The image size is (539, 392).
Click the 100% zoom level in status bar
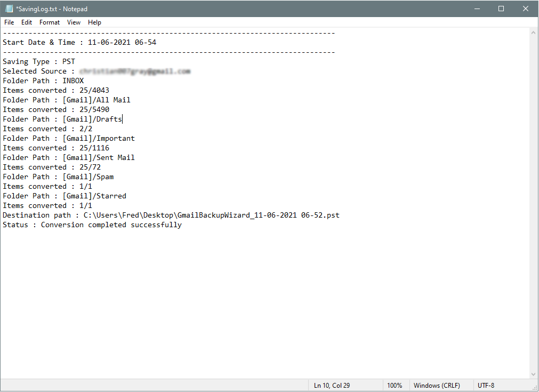(395, 386)
